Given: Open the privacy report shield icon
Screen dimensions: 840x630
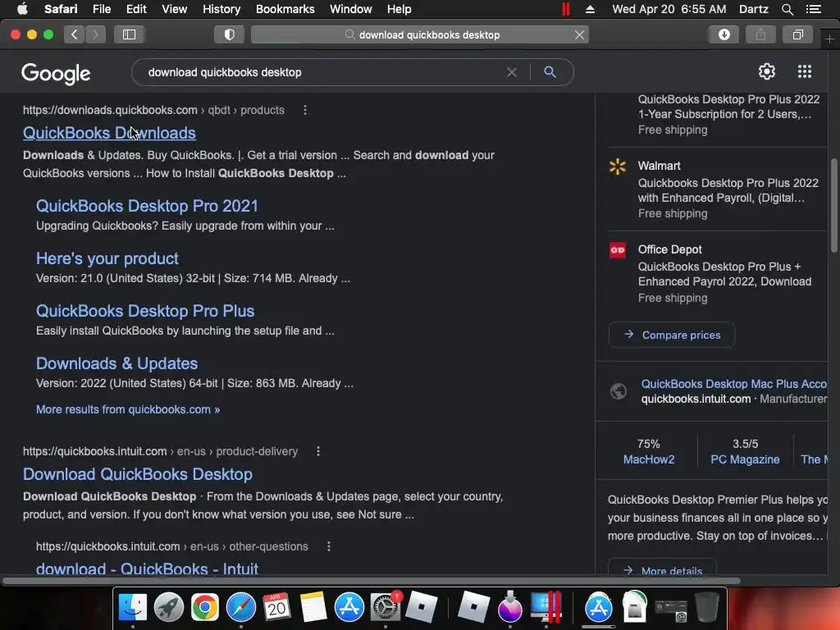Looking at the screenshot, I should (230, 34).
